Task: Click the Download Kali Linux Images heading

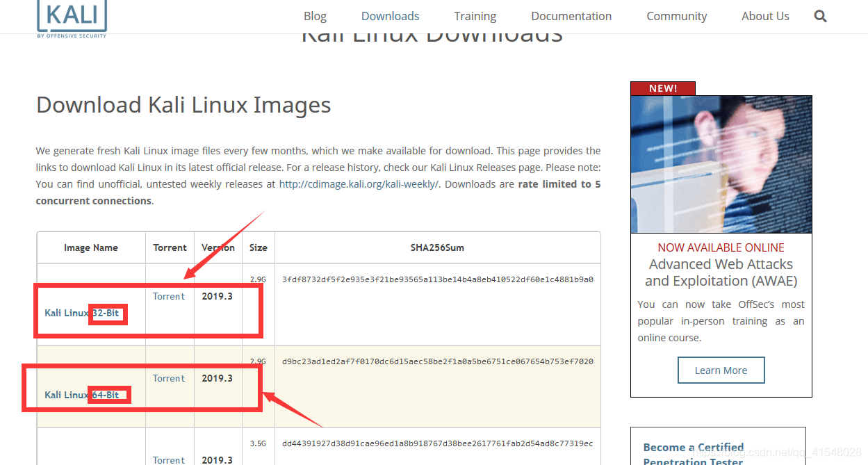Action: pos(183,105)
